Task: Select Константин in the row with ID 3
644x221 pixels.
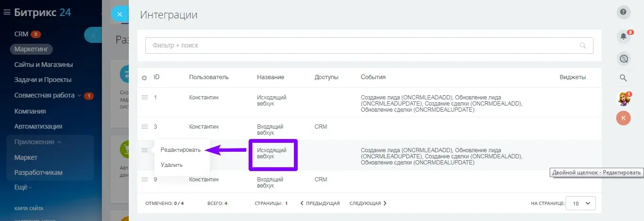Action: [x=204, y=127]
